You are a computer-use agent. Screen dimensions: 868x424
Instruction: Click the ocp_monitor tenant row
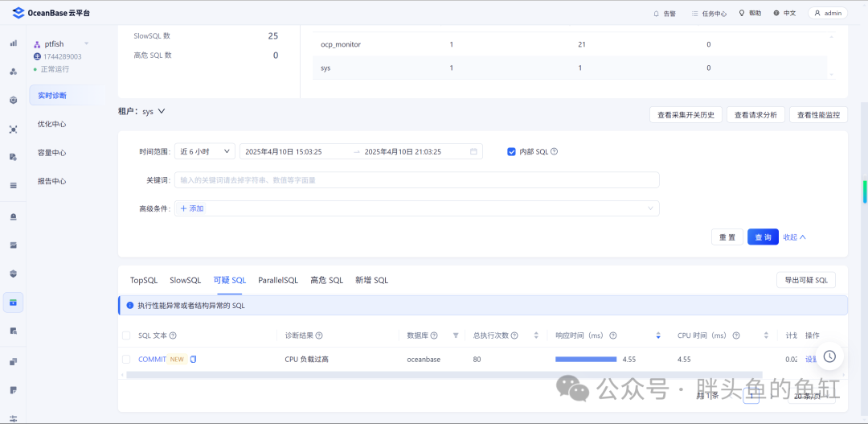point(570,43)
